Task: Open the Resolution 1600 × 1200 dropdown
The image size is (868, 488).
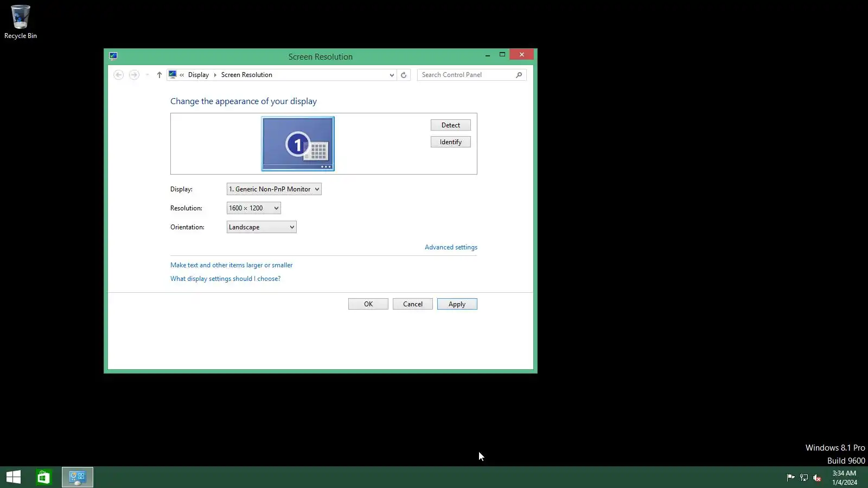Action: [254, 208]
